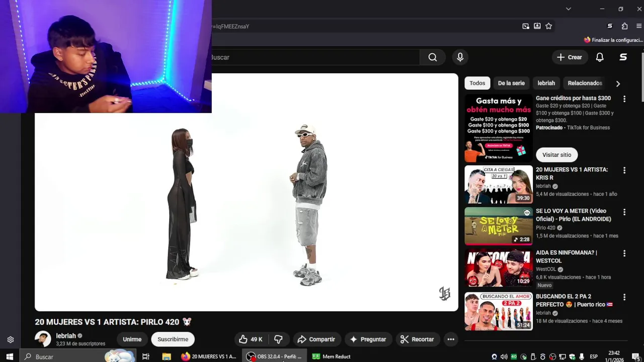Expand the Firefox tab list chevron

(x=569, y=9)
